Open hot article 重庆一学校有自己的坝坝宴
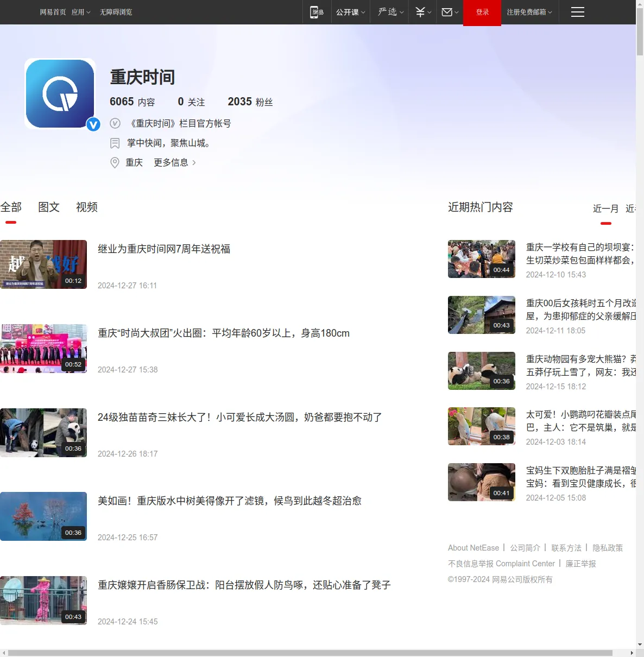 (581, 254)
